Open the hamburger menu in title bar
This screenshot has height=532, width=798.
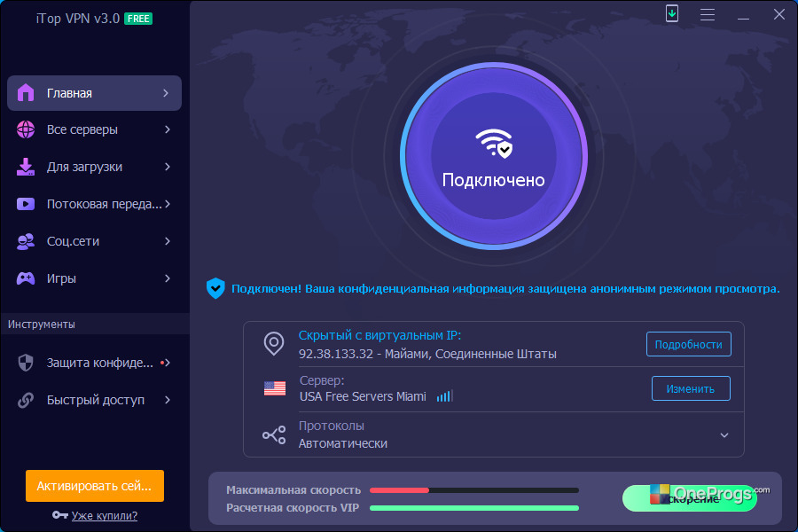coord(708,15)
